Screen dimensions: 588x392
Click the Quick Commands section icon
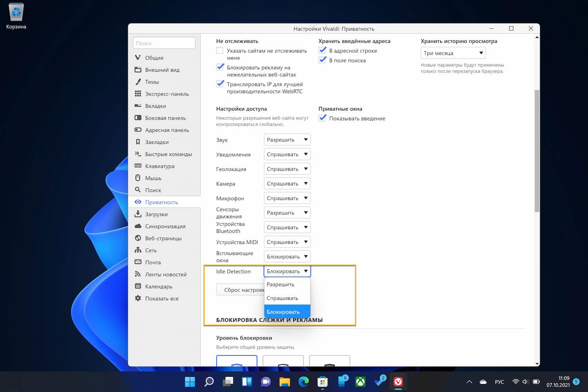pyautogui.click(x=138, y=154)
